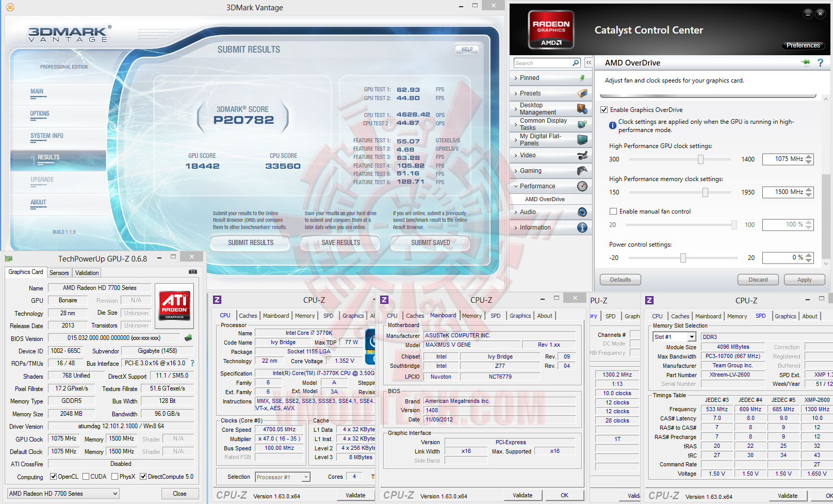Open the About tab in the CPU-Z Mainboard window
Image resolution: width=833 pixels, height=504 pixels.
(545, 316)
